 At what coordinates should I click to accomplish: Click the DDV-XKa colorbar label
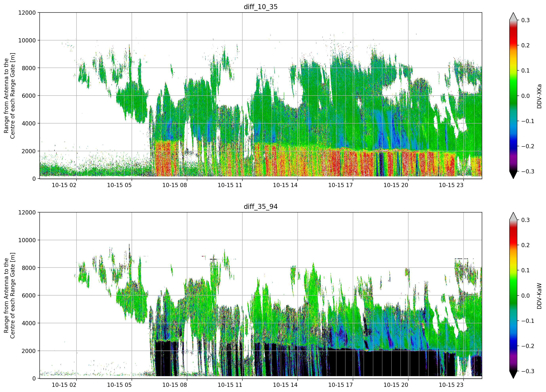click(539, 96)
